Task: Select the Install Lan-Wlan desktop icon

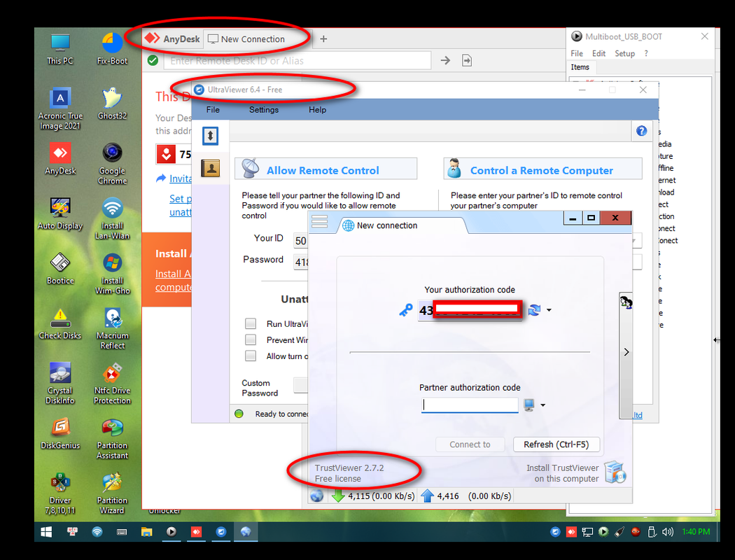Action: 112,219
